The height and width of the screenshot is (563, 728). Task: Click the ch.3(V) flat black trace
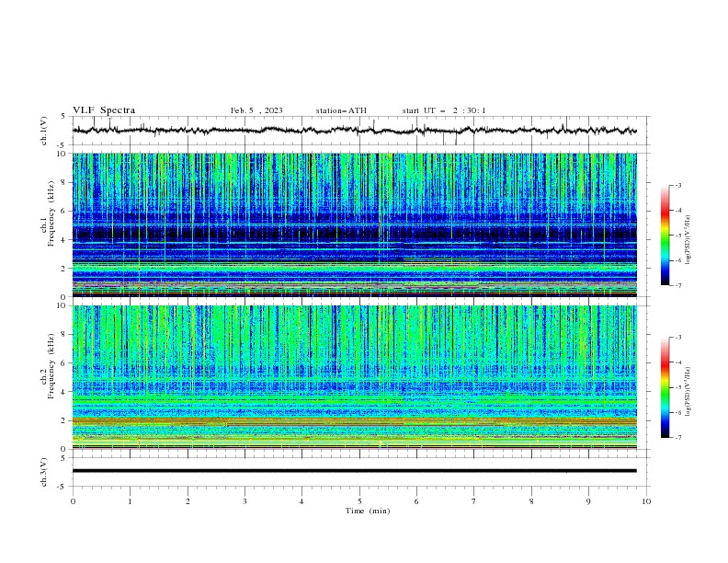coord(355,471)
